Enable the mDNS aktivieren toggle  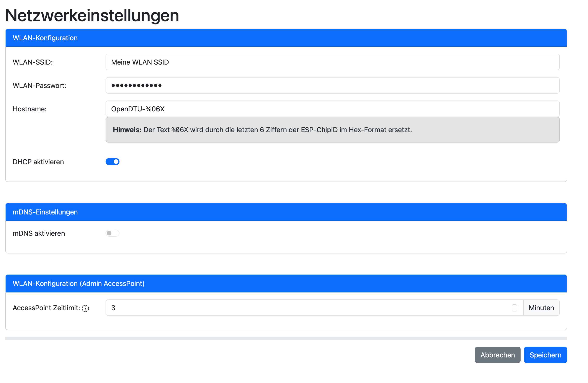112,233
